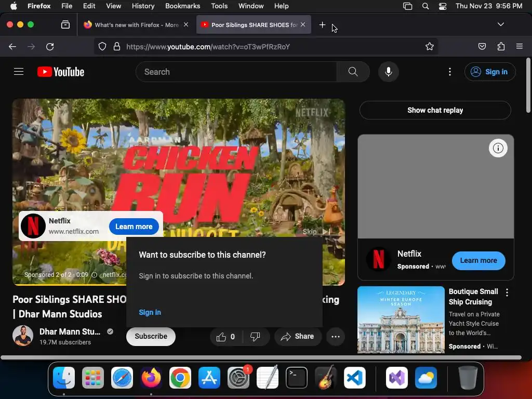The height and width of the screenshot is (399, 532).
Task: Click Learn more in sidebar Netflix ad
Action: click(478, 261)
